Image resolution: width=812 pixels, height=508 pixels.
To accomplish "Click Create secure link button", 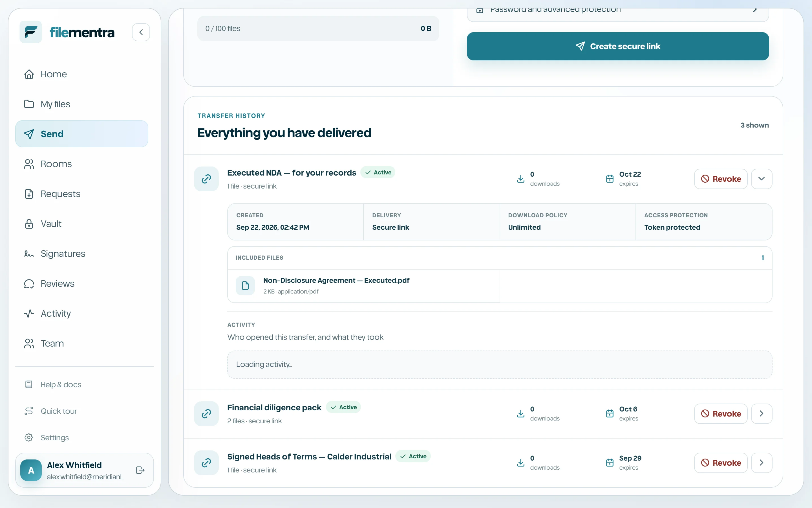I will coord(618,46).
